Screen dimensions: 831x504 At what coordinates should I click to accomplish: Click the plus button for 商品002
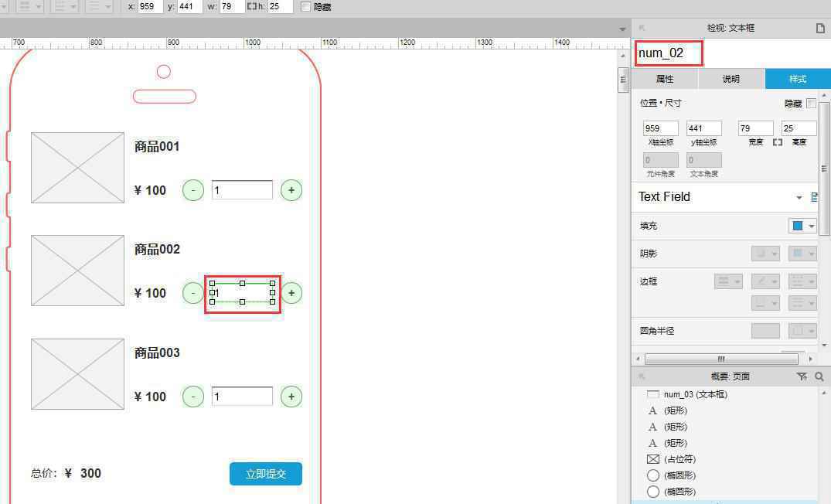[x=291, y=293]
